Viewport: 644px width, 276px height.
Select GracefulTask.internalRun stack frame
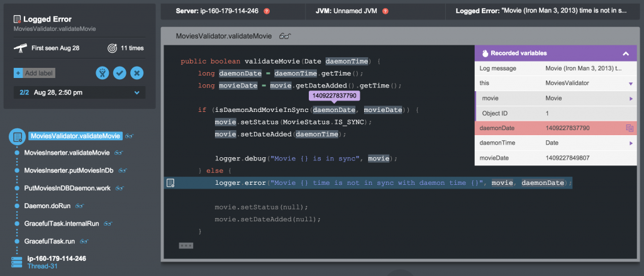[x=62, y=224]
